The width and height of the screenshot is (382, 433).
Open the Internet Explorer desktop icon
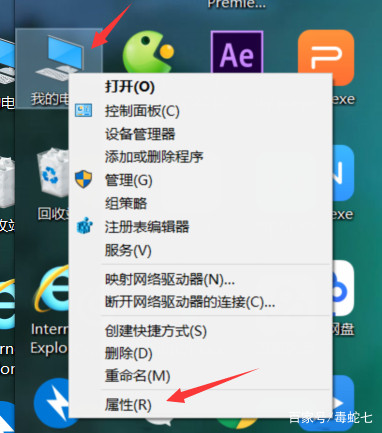coord(52,290)
